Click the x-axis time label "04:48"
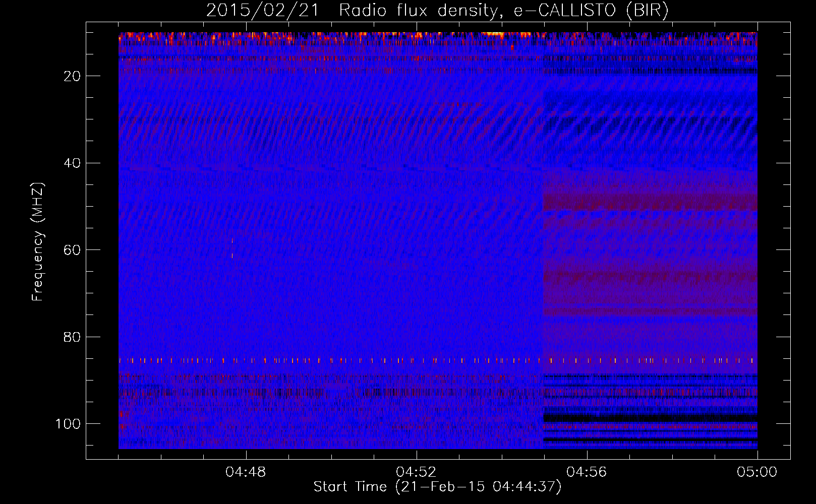 pyautogui.click(x=246, y=472)
